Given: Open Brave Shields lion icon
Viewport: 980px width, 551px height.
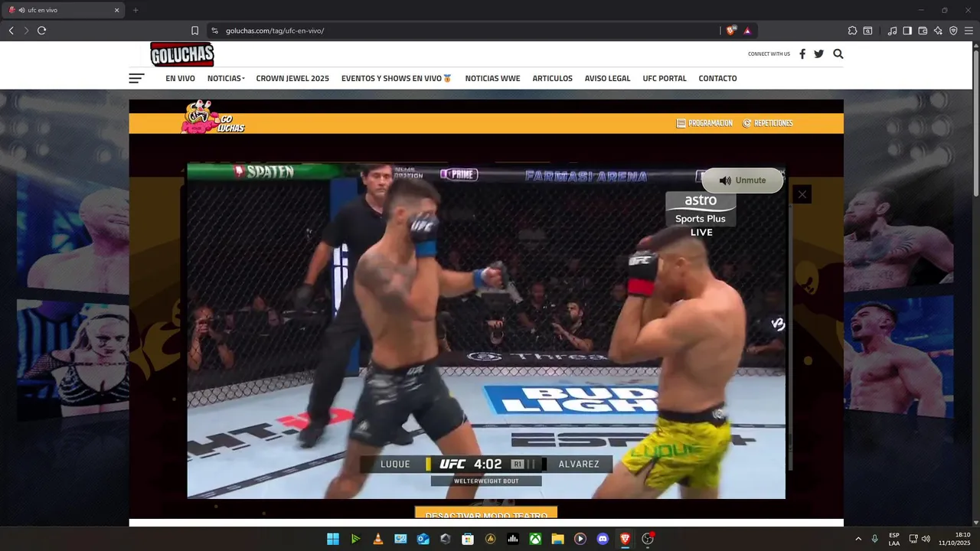Looking at the screenshot, I should click(731, 31).
